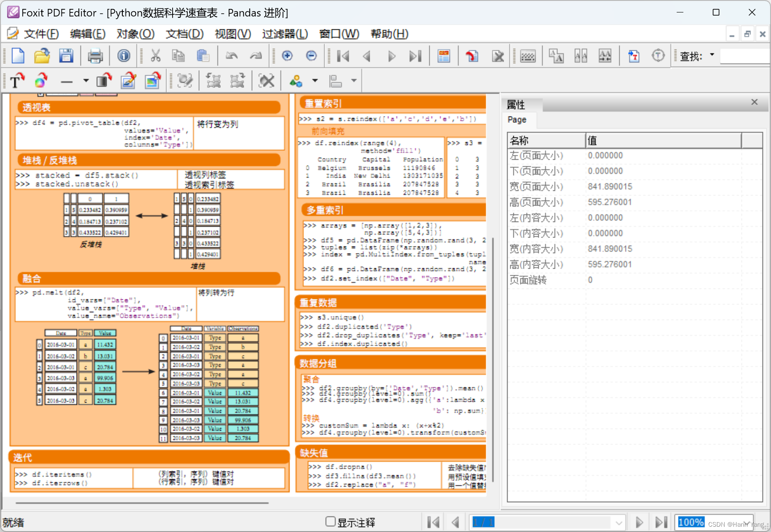The width and height of the screenshot is (771, 532).
Task: Undo the last action
Action: (x=231, y=56)
